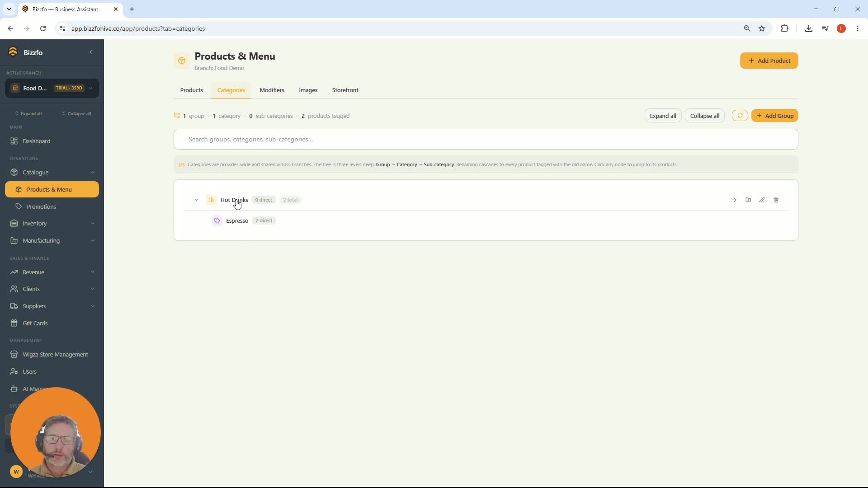The height and width of the screenshot is (488, 868).
Task: Switch to the Storefront tab
Action: [345, 90]
